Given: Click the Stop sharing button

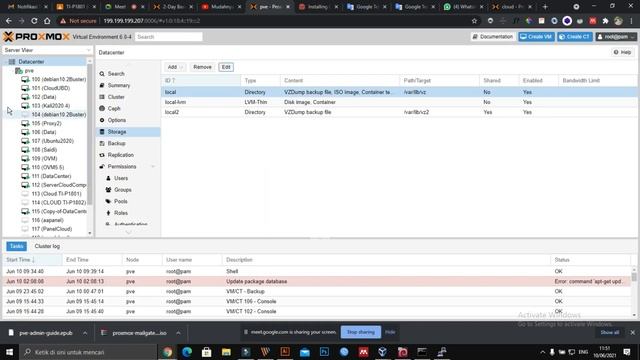Looking at the screenshot, I should coord(360,332).
